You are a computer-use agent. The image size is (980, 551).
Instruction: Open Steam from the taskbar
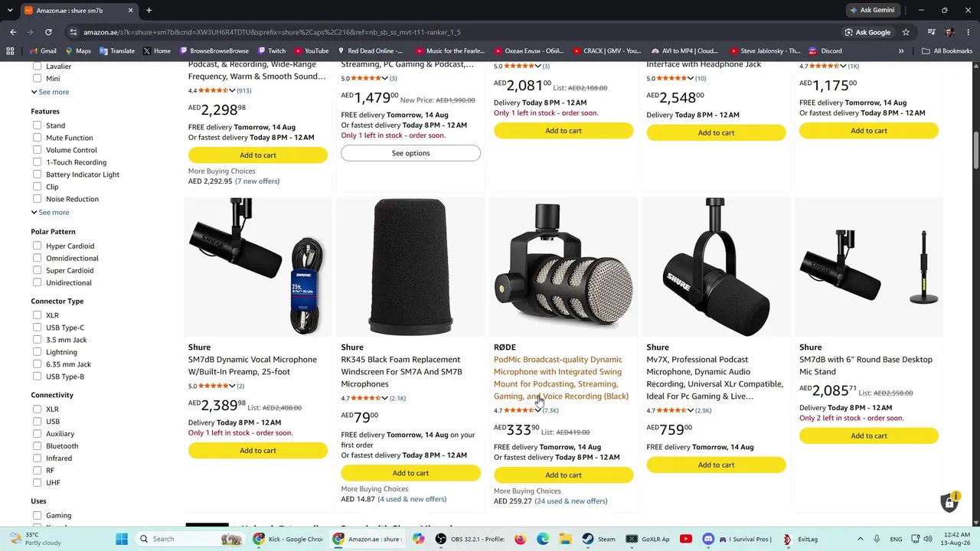tap(599, 539)
